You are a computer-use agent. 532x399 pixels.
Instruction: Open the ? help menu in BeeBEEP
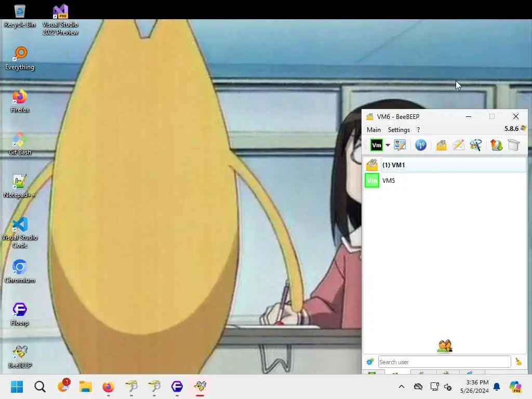click(418, 129)
